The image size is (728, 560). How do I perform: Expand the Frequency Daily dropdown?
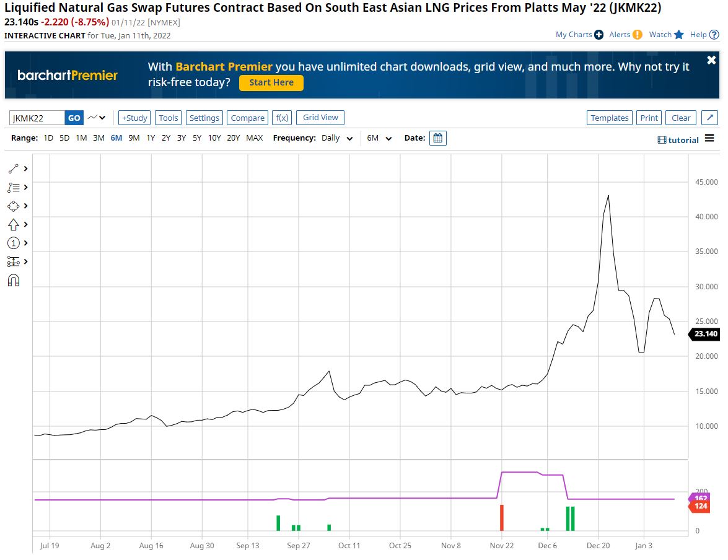click(337, 138)
